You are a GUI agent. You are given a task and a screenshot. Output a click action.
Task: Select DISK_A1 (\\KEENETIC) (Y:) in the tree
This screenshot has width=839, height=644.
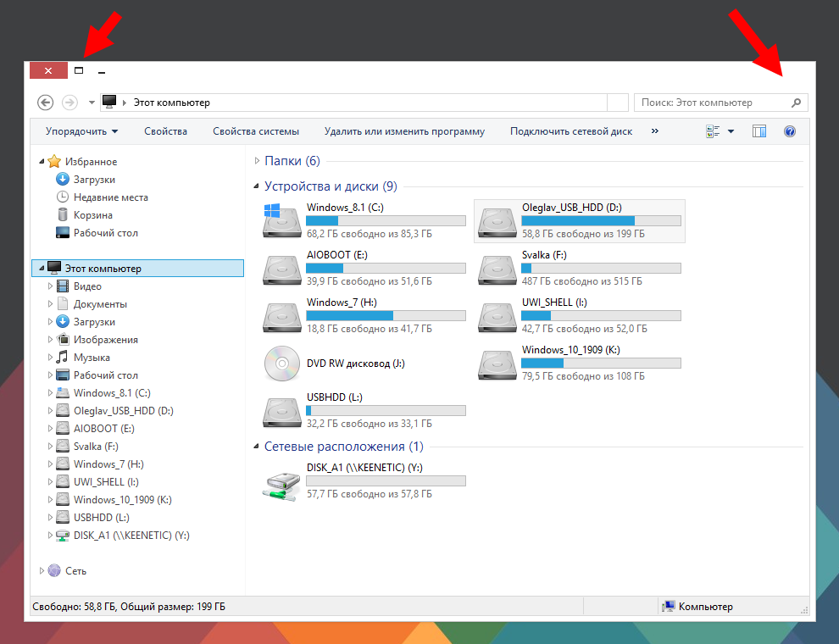pyautogui.click(x=131, y=536)
